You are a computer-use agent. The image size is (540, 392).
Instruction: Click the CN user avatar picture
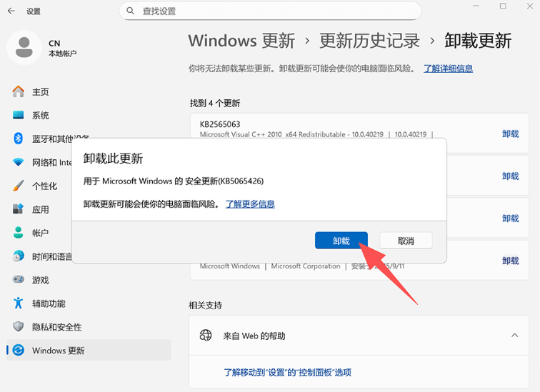(x=24, y=48)
